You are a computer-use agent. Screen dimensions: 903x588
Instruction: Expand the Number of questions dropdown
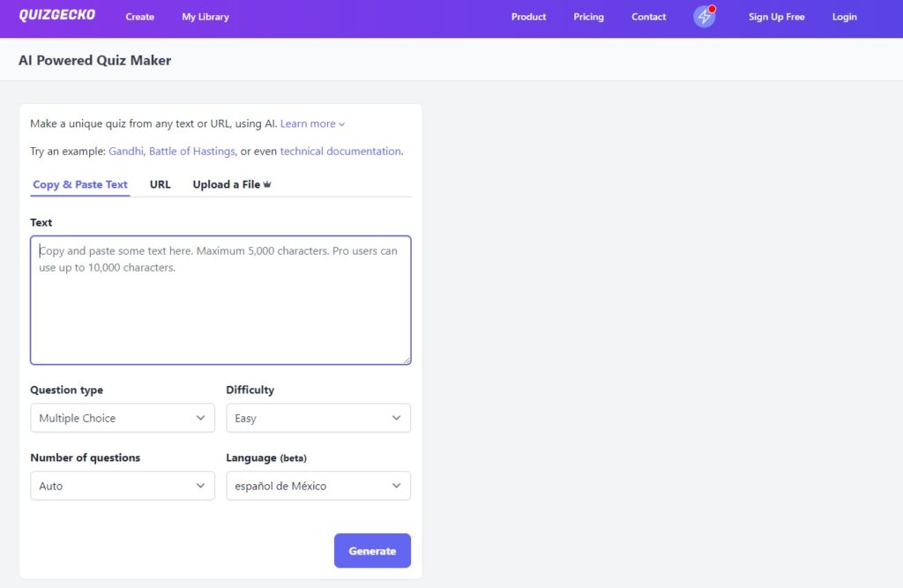[x=123, y=486]
